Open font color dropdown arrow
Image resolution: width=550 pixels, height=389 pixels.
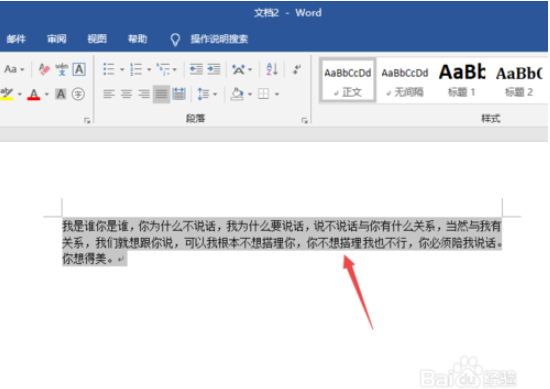[x=47, y=94]
